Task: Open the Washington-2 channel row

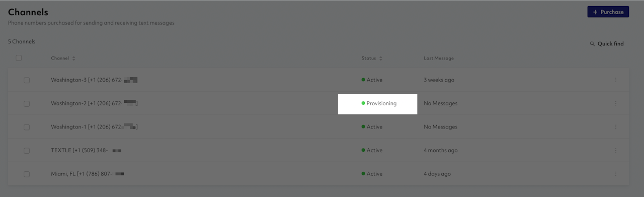Action: point(318,103)
